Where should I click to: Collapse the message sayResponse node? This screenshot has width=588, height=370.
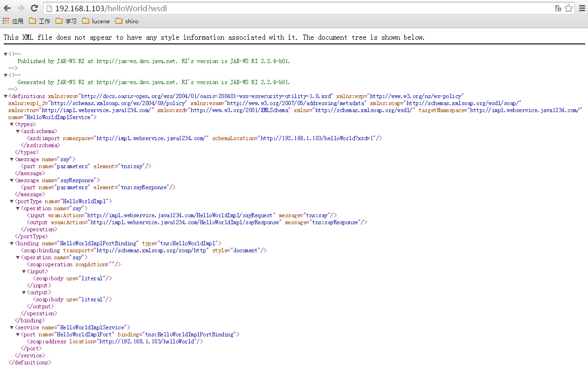tap(12, 180)
